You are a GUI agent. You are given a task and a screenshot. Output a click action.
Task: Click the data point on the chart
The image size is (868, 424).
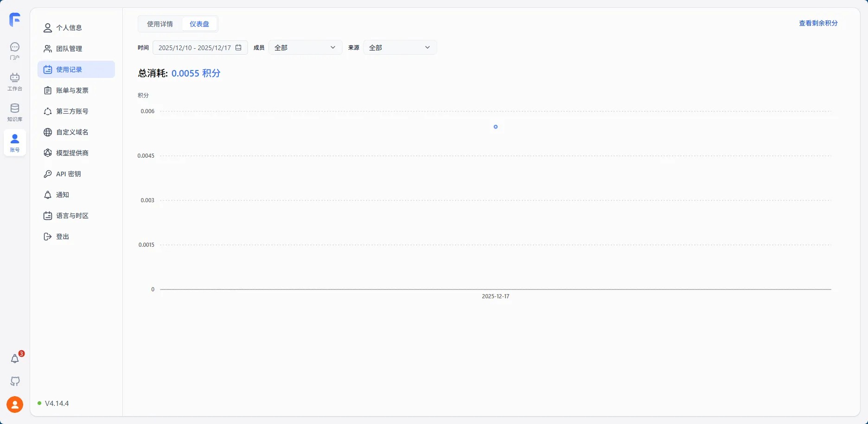496,127
